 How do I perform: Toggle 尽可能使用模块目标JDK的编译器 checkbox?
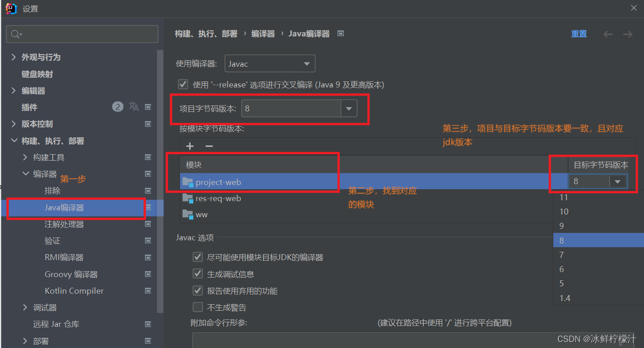coord(197,257)
